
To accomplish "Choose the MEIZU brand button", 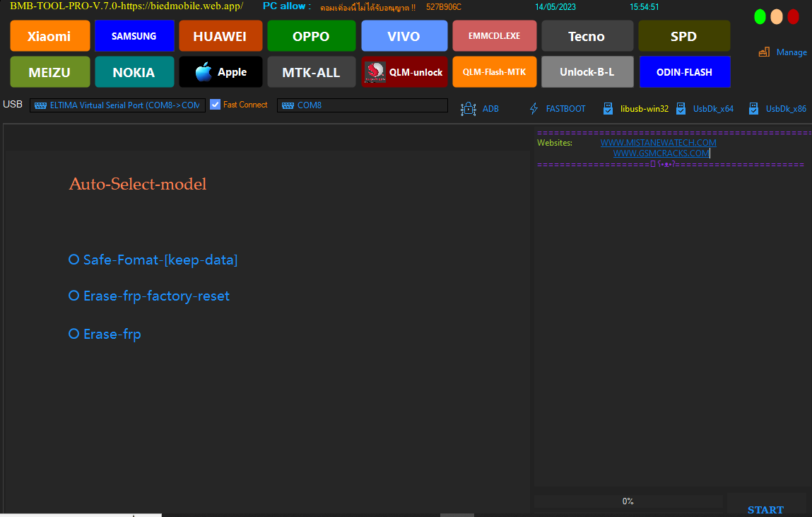I will pyautogui.click(x=49, y=72).
